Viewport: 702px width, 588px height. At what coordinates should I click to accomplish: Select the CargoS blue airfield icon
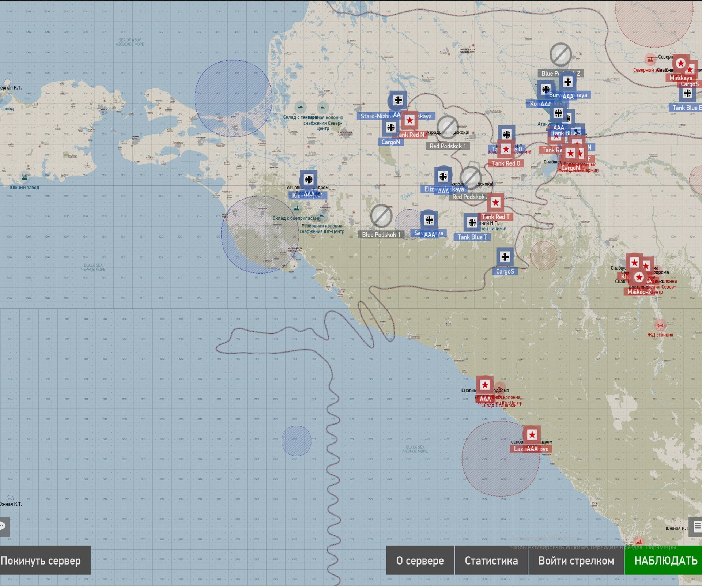tap(505, 257)
